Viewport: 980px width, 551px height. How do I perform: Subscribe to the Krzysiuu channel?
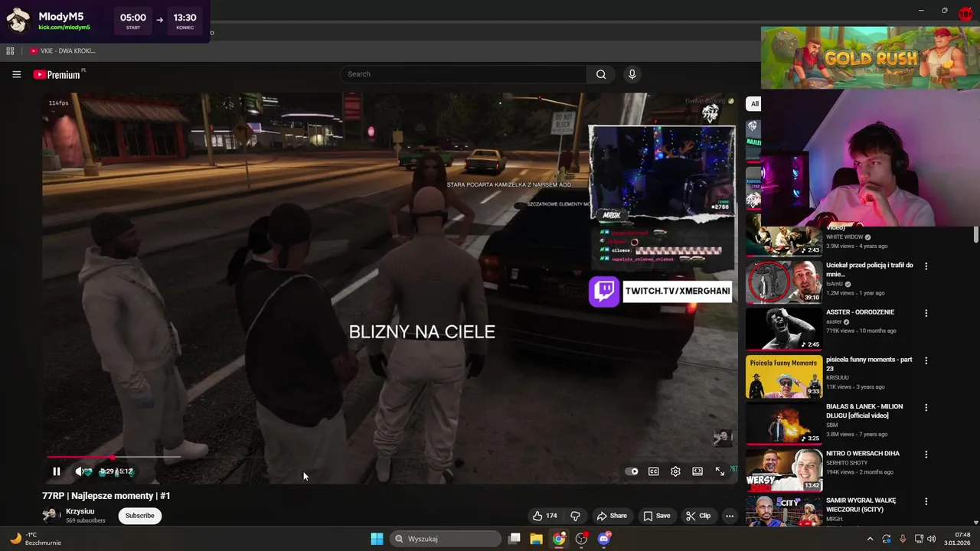pyautogui.click(x=139, y=516)
